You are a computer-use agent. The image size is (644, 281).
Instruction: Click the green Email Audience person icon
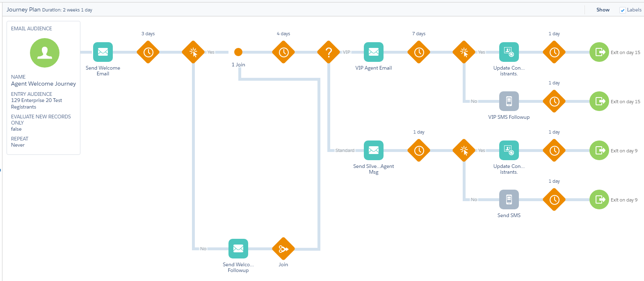coord(45,53)
